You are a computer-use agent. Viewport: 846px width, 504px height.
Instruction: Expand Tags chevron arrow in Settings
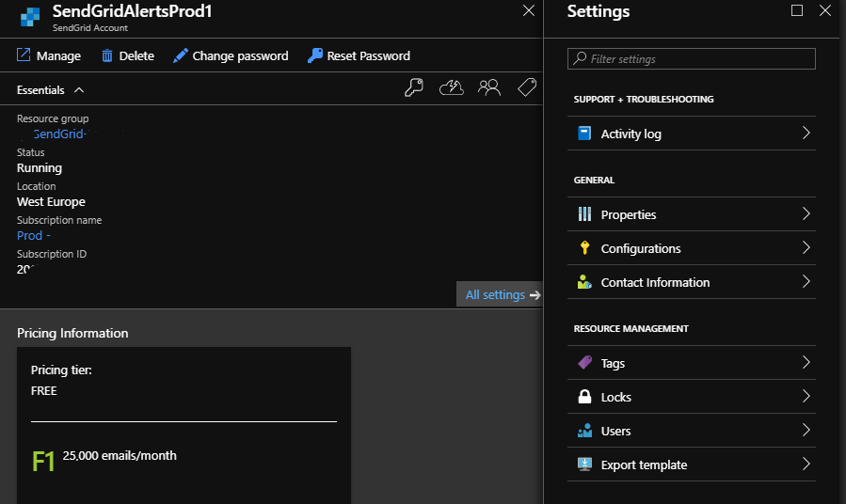[806, 363]
